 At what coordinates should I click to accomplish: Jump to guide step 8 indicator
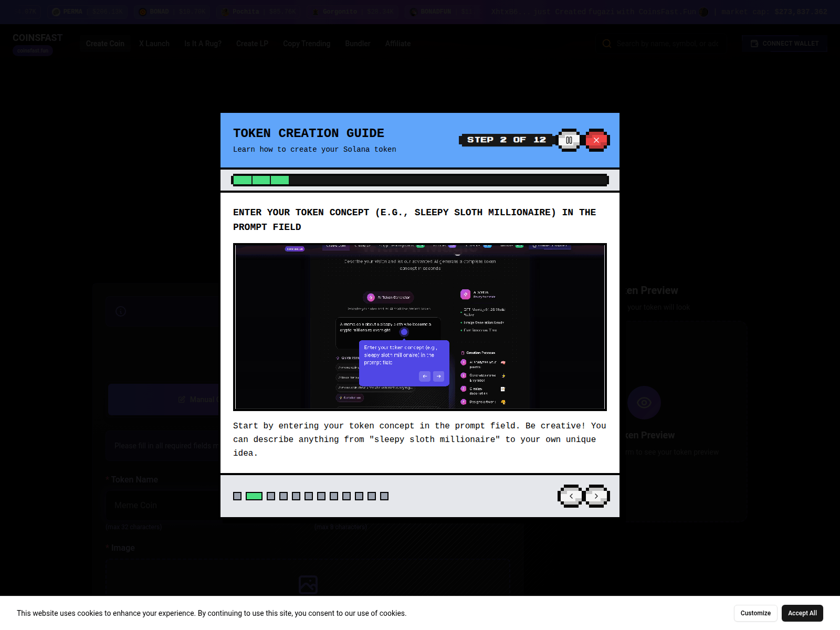tap(334, 496)
